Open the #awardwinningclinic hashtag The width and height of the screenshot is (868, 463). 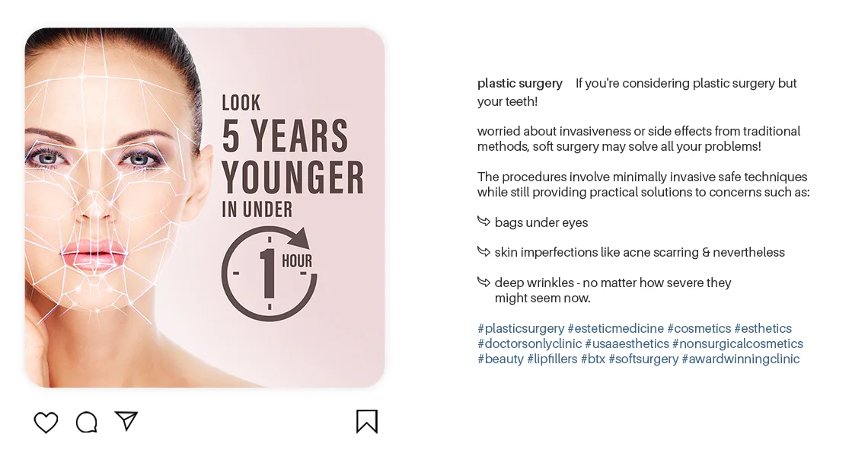(x=741, y=359)
